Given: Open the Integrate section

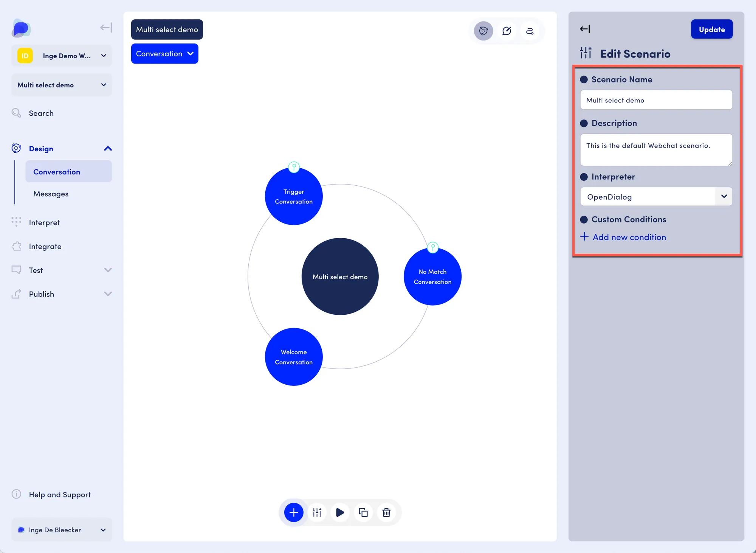Looking at the screenshot, I should [x=45, y=246].
